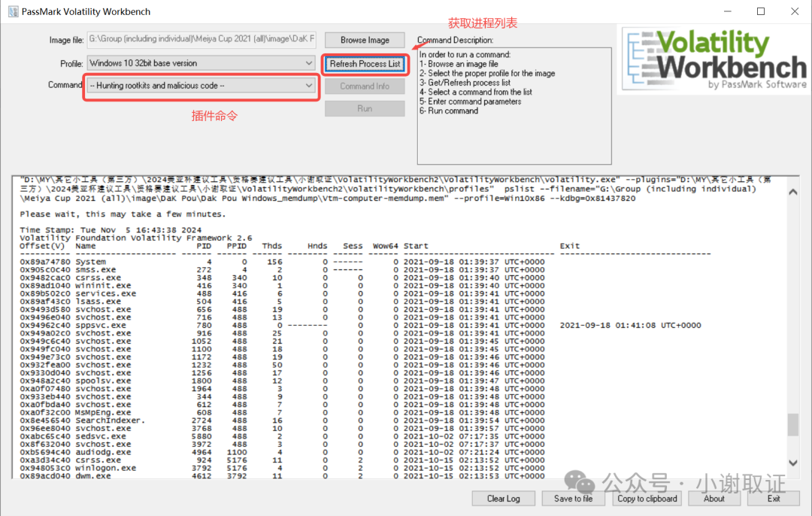Image resolution: width=812 pixels, height=516 pixels.
Task: Select the Profile combo box text
Action: 201,63
